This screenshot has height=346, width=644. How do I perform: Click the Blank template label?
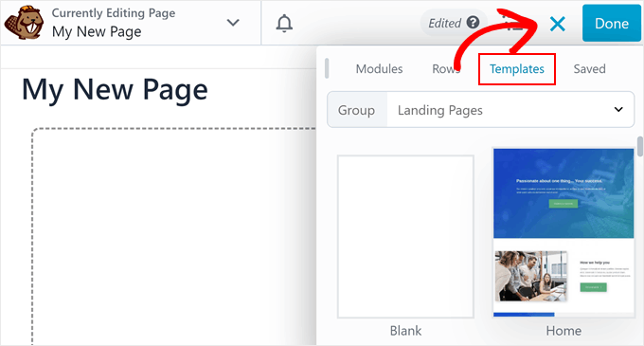click(x=405, y=331)
